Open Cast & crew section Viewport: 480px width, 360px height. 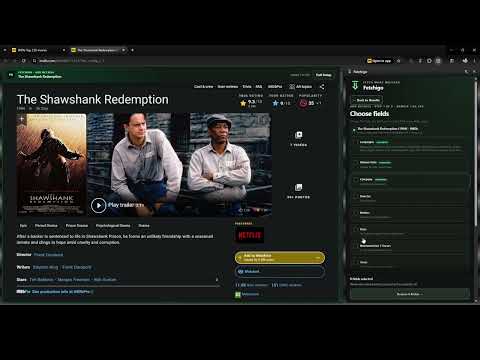click(x=203, y=87)
